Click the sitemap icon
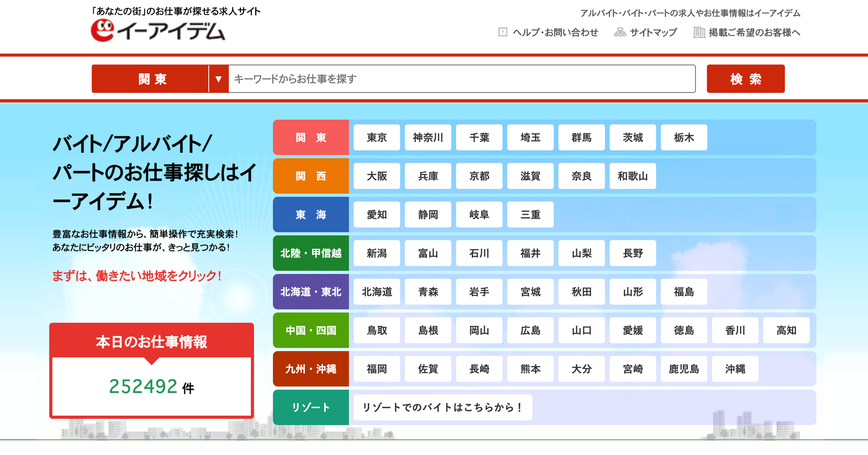The height and width of the screenshot is (455, 868). pyautogui.click(x=620, y=32)
